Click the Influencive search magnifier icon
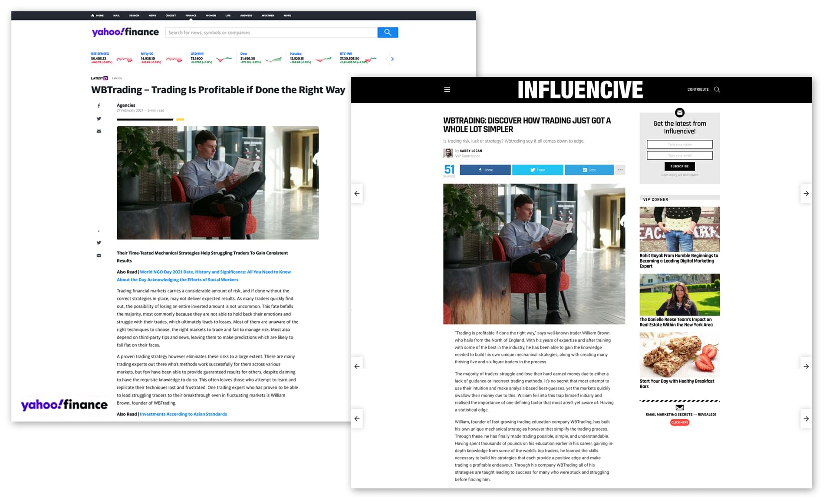This screenshot has width=826, height=504. 717,89
